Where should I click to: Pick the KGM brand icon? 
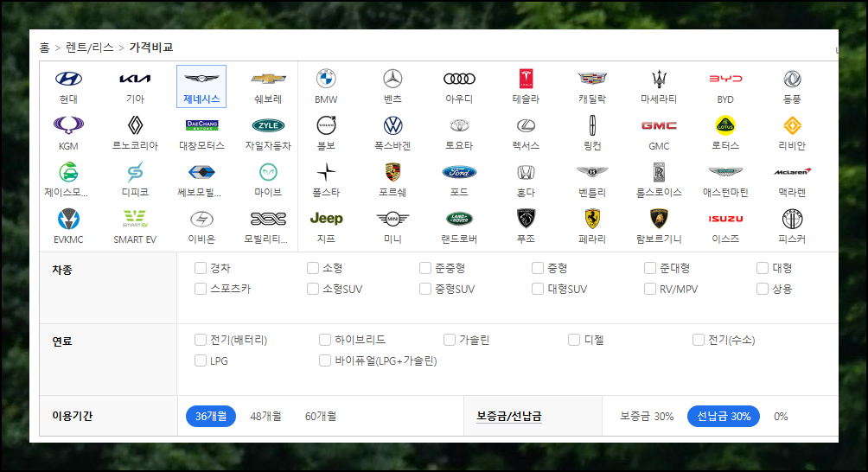pos(68,125)
